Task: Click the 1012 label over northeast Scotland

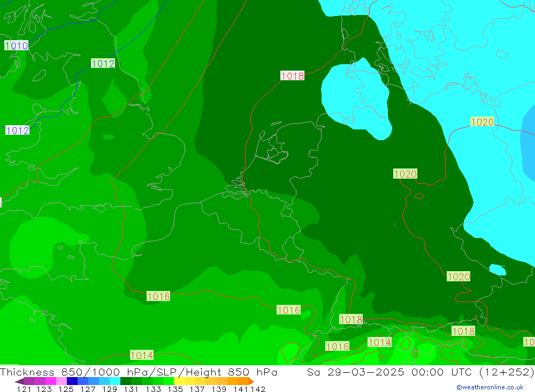Action: [103, 64]
